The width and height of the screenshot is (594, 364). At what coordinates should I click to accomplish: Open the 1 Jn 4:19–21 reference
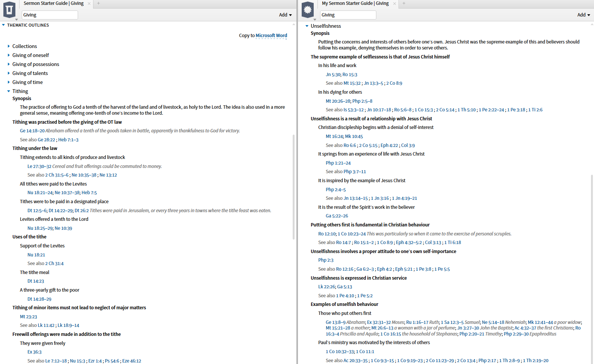(405, 198)
